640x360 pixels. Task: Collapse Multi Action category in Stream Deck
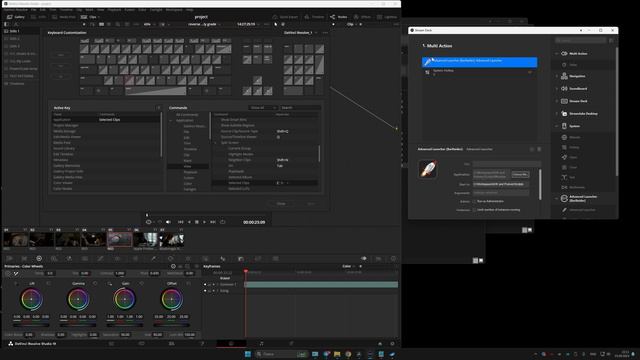[x=557, y=53]
